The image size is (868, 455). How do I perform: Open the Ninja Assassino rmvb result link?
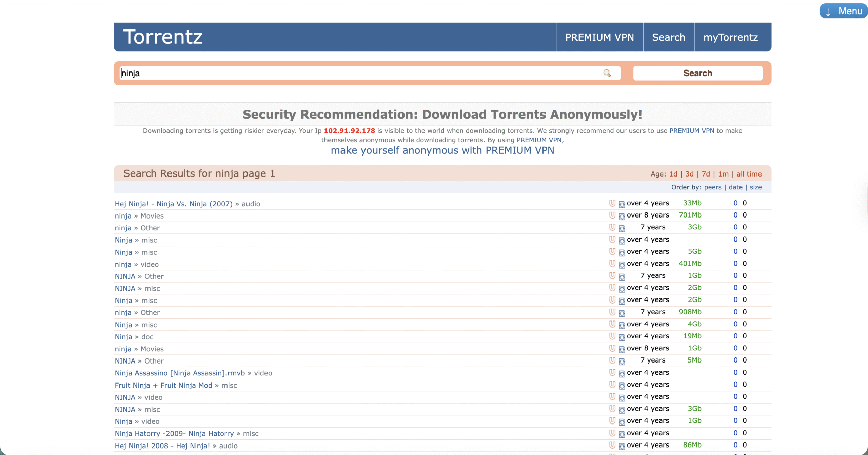180,373
